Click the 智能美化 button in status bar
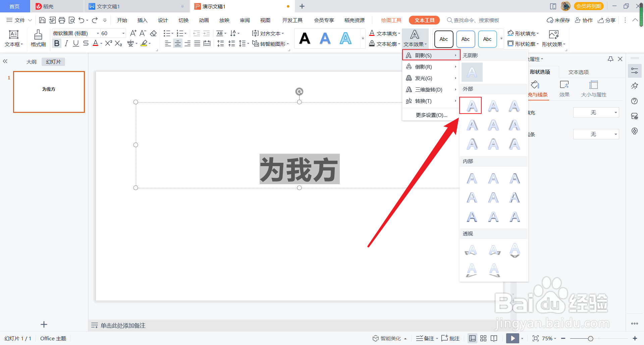 pyautogui.click(x=389, y=338)
